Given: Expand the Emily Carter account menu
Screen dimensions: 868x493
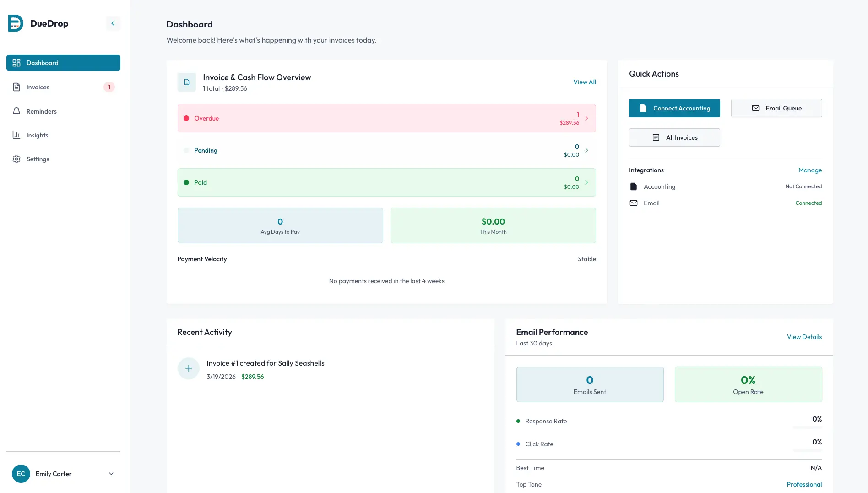Looking at the screenshot, I should coord(111,474).
